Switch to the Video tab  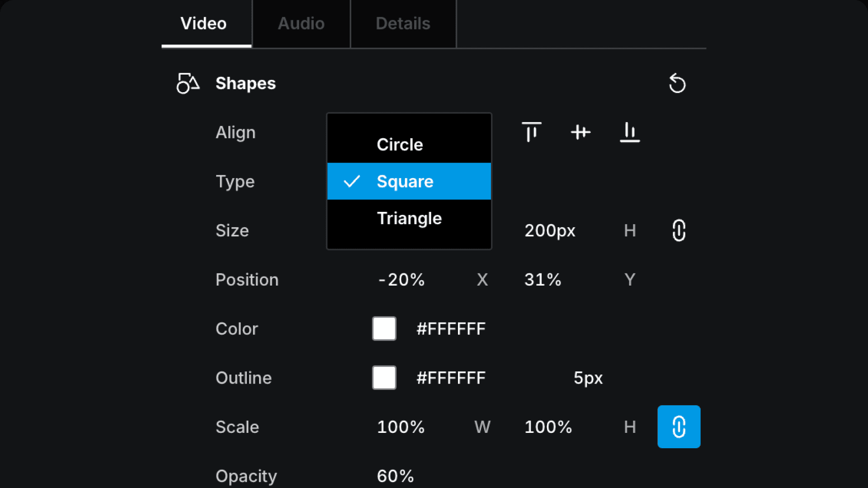pos(206,23)
